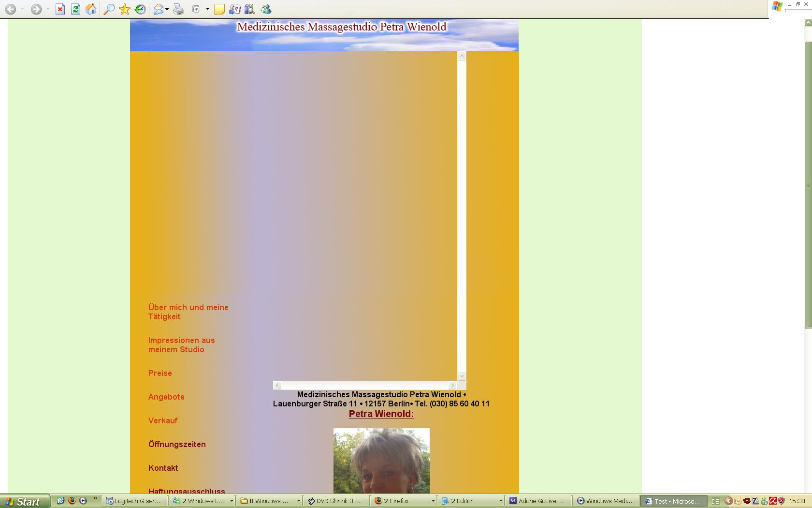Open 'Impressionen aus meinem Studio' link
The height and width of the screenshot is (508, 812).
pos(181,345)
